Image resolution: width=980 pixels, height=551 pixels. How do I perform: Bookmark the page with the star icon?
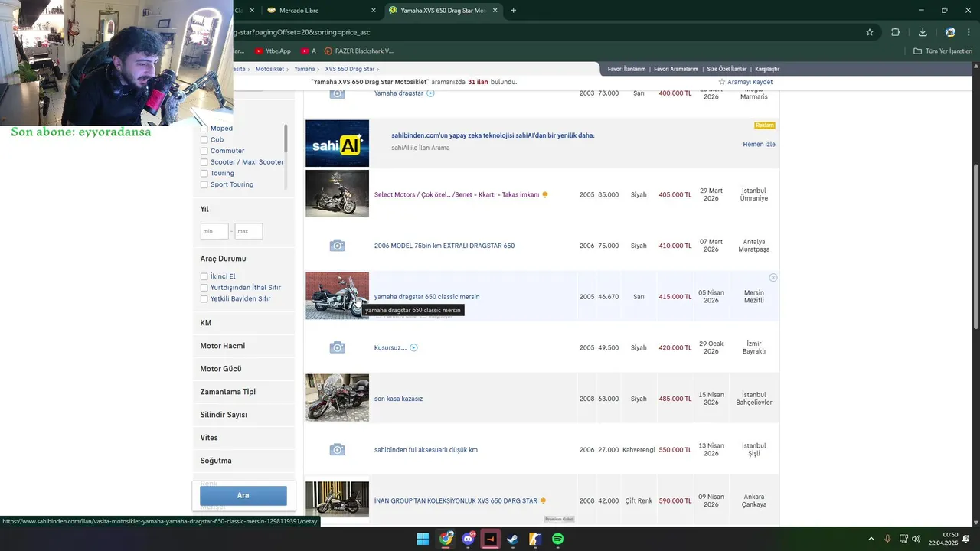click(x=870, y=32)
